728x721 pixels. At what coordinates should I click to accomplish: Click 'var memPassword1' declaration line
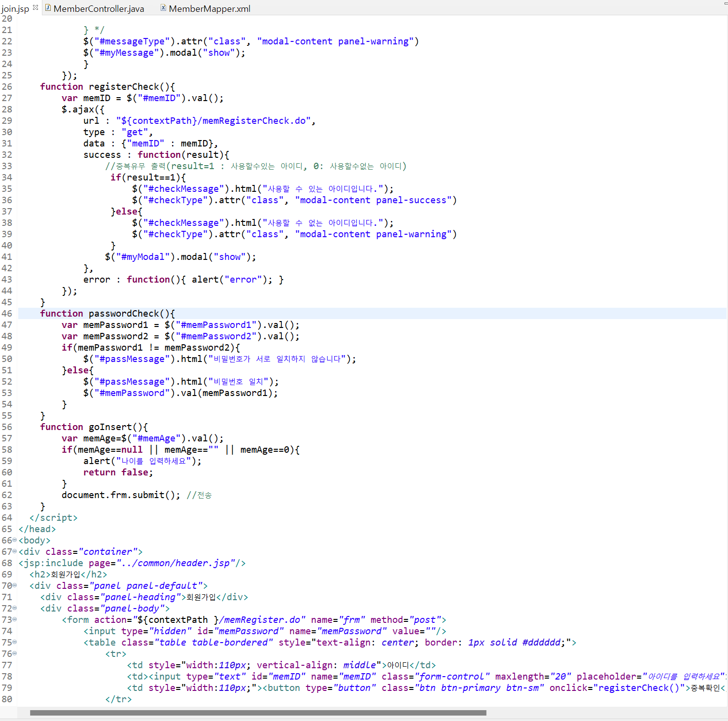[x=180, y=325]
